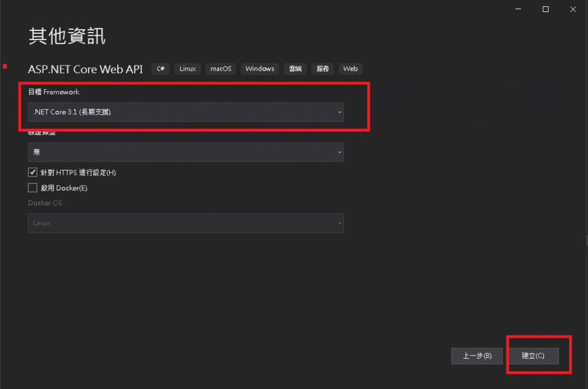Minimize the dialog window
This screenshot has height=389, width=588.
519,9
